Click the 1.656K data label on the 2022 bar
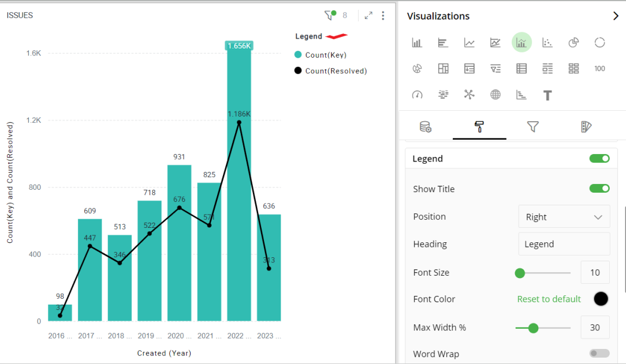The width and height of the screenshot is (626, 364). (x=239, y=46)
